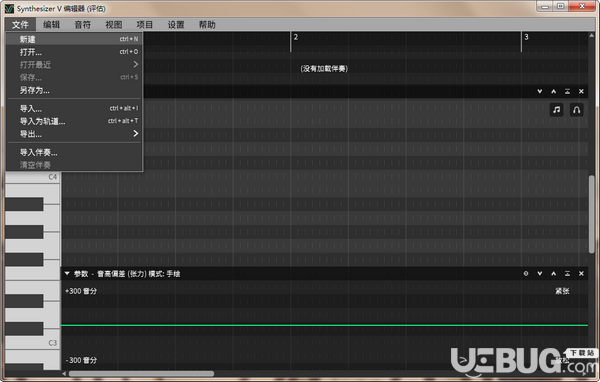Screen dimensions: 600x382
Task: Move piano roll panel up with chevron
Action: 553,91
